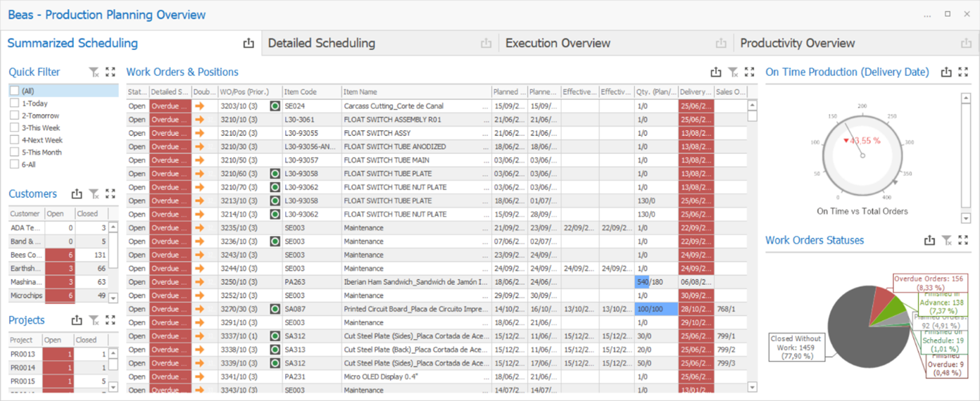Pop out Summarized Scheduling tab
Image resolution: width=980 pixels, height=401 pixels.
coord(249,44)
